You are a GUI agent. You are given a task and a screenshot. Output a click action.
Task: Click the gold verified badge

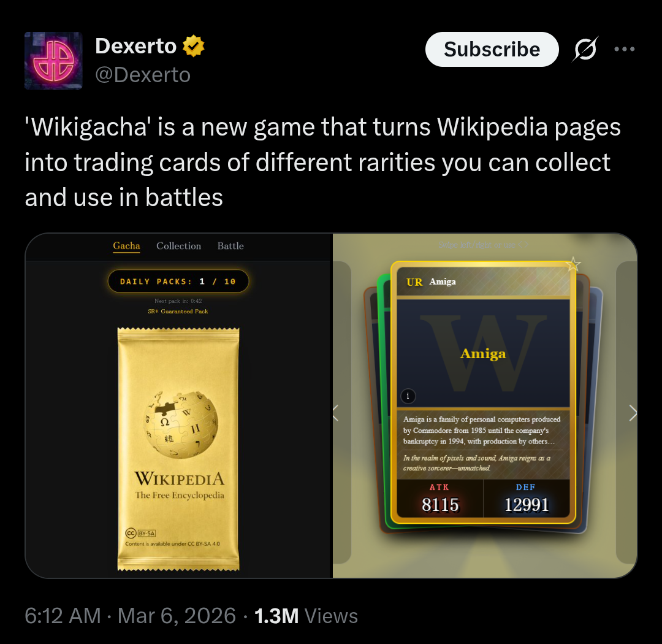point(193,46)
